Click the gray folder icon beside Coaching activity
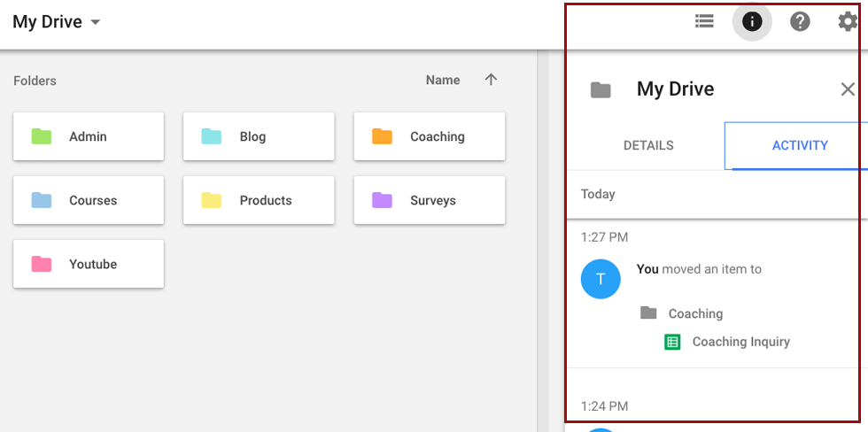The width and height of the screenshot is (868, 432). tap(648, 313)
